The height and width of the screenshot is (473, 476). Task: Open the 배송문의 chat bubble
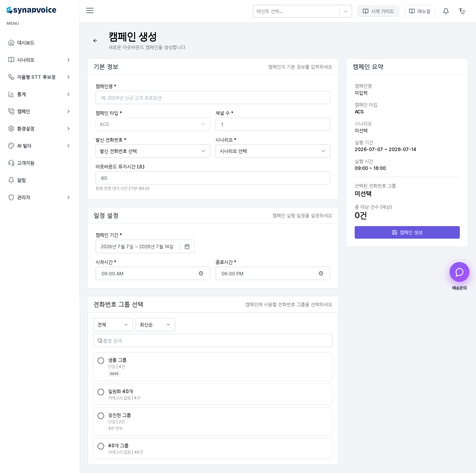pos(459,272)
